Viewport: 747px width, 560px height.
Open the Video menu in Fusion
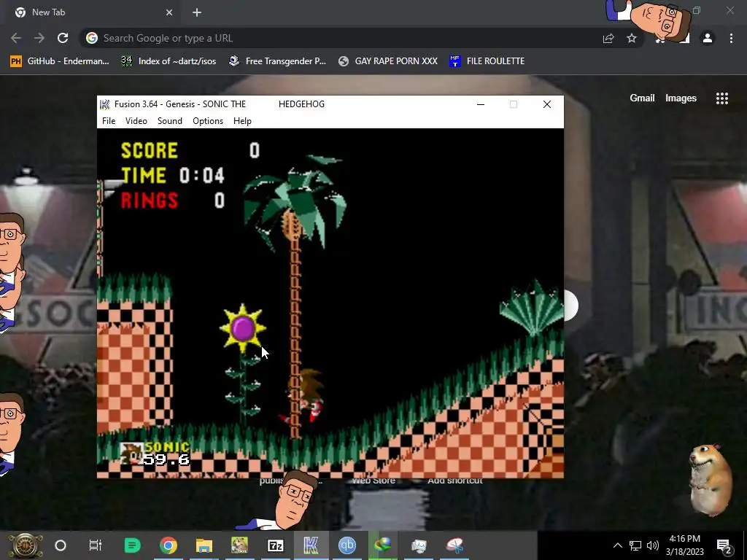pyautogui.click(x=136, y=121)
